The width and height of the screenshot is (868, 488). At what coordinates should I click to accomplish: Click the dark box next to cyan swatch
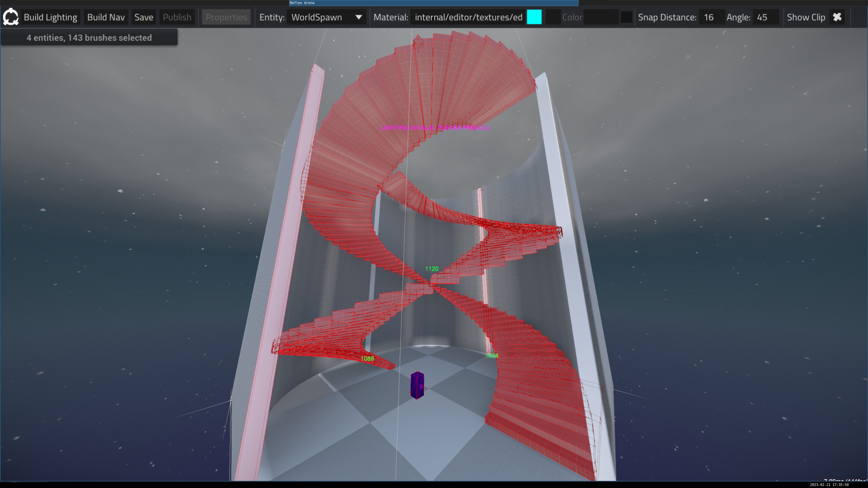point(553,17)
